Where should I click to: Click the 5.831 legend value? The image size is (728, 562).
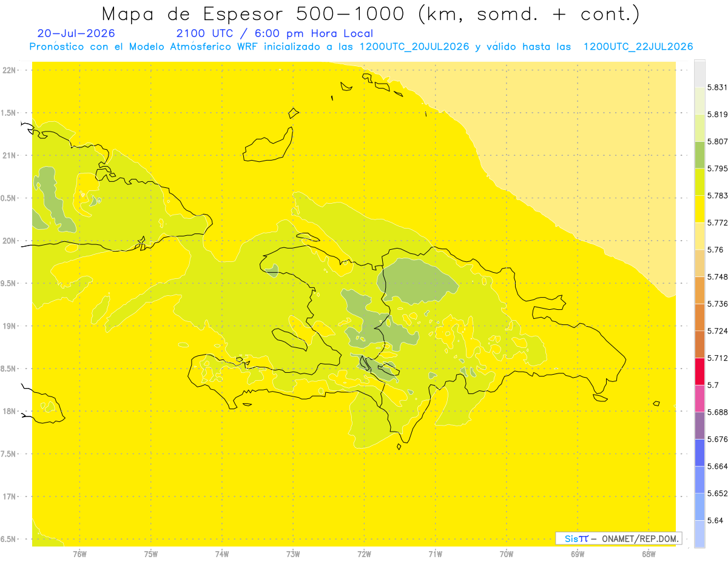(717, 87)
